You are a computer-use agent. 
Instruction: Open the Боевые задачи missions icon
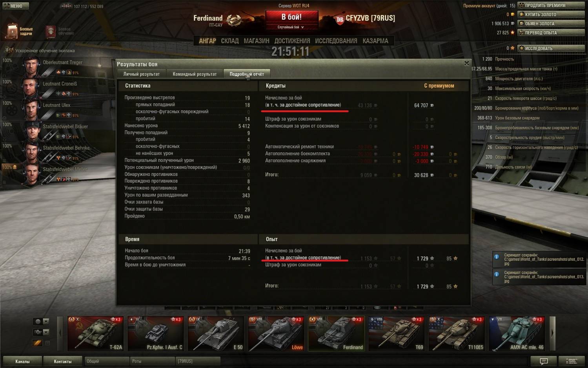pos(11,31)
